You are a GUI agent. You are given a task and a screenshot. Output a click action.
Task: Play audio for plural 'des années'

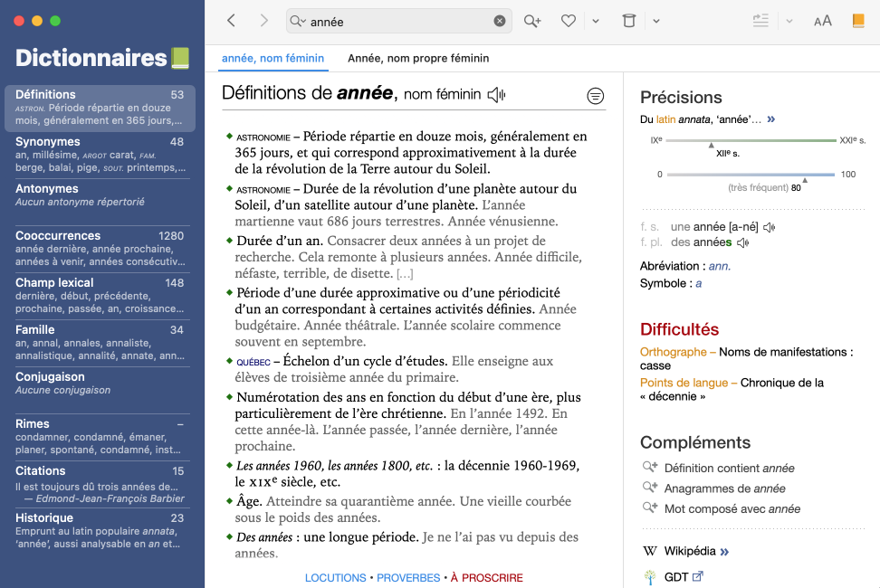[x=742, y=242]
